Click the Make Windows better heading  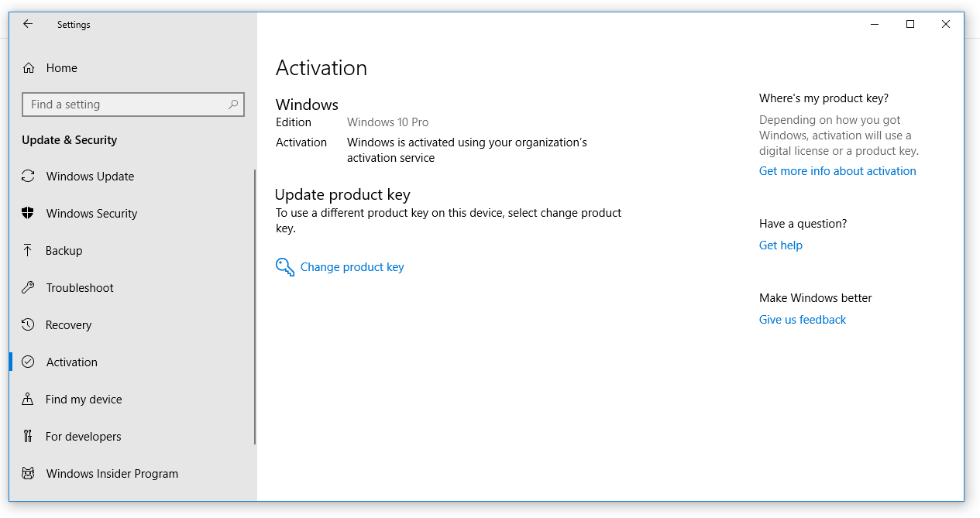click(815, 298)
